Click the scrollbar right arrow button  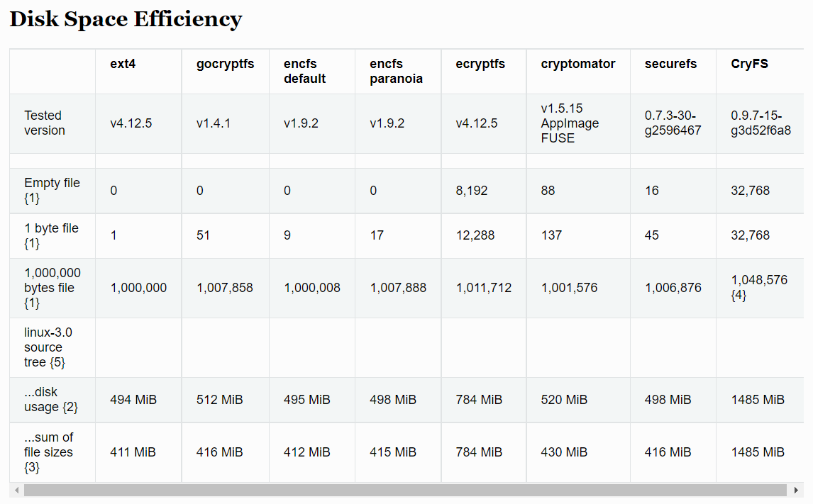tap(796, 491)
